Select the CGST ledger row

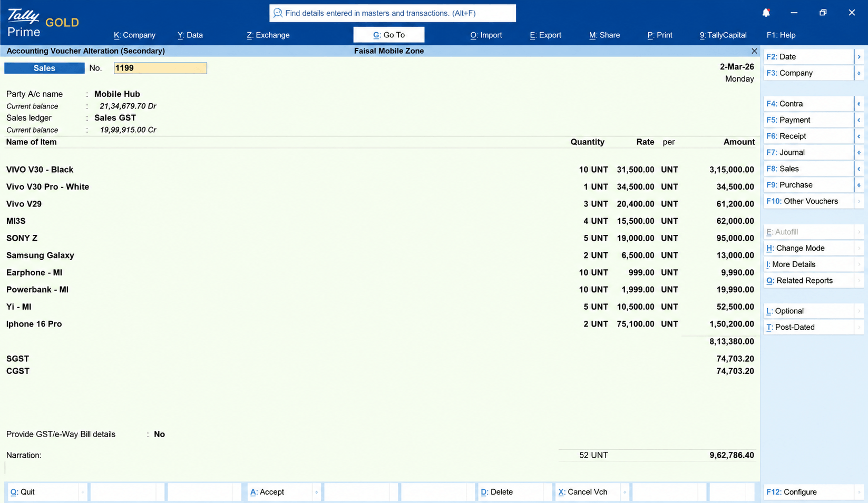click(x=380, y=371)
